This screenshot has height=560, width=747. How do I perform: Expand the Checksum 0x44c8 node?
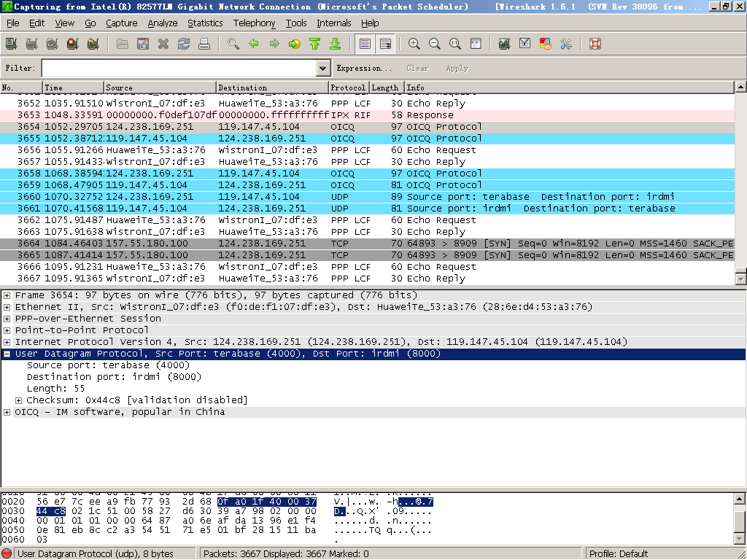(18, 400)
